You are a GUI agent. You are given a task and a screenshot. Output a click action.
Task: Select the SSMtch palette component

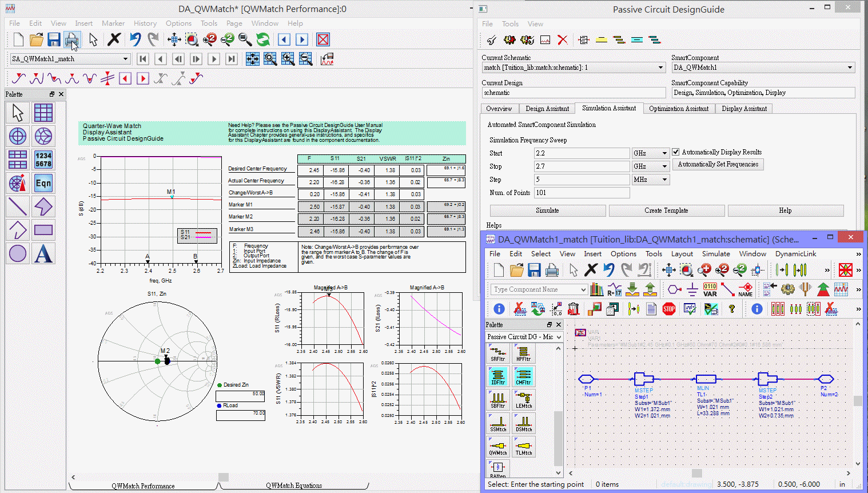(498, 423)
